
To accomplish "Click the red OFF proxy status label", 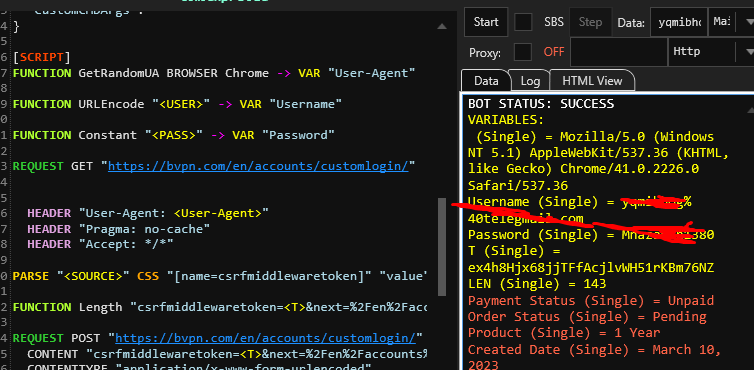I will (x=554, y=52).
